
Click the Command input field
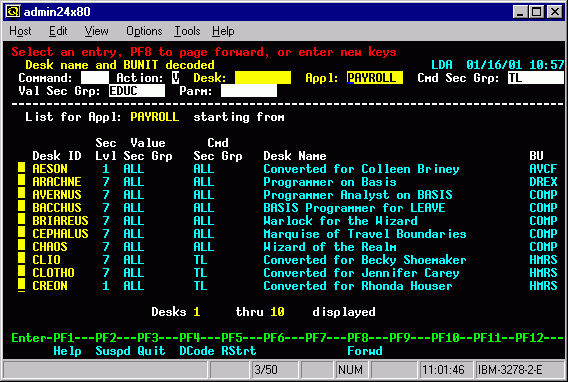95,78
